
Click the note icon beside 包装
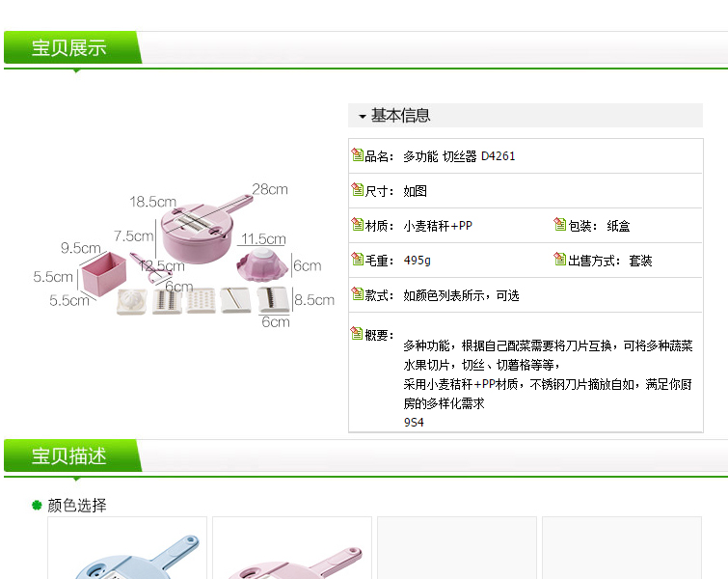560,225
